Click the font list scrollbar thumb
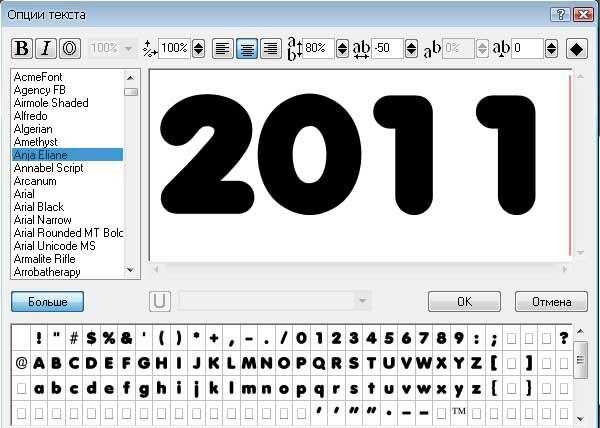The width and height of the screenshot is (600, 428). (x=131, y=92)
